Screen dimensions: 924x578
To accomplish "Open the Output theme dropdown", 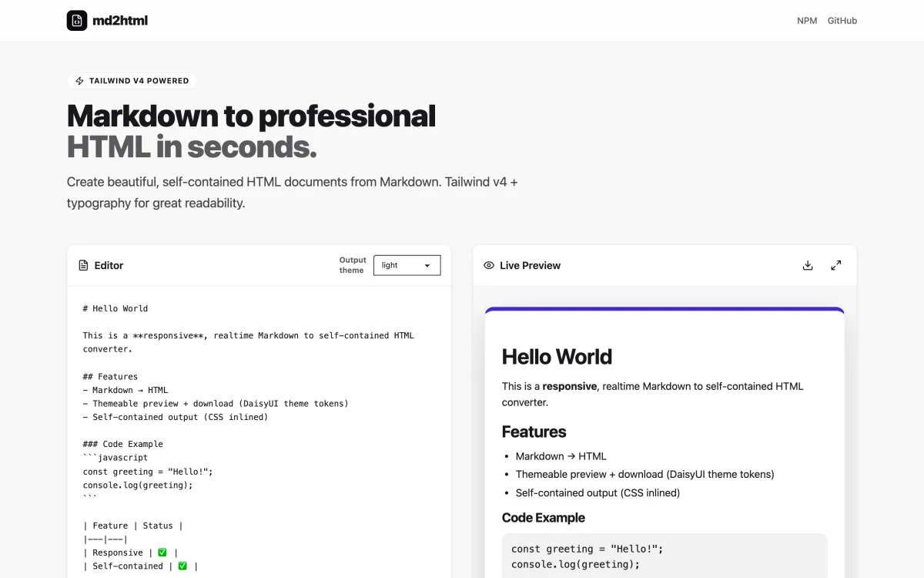I will 407,265.
